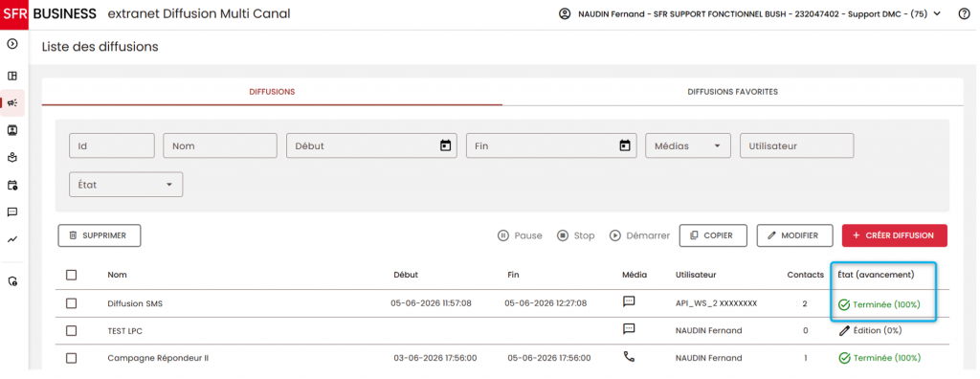Focus the Utilisateur filter field

point(797,145)
